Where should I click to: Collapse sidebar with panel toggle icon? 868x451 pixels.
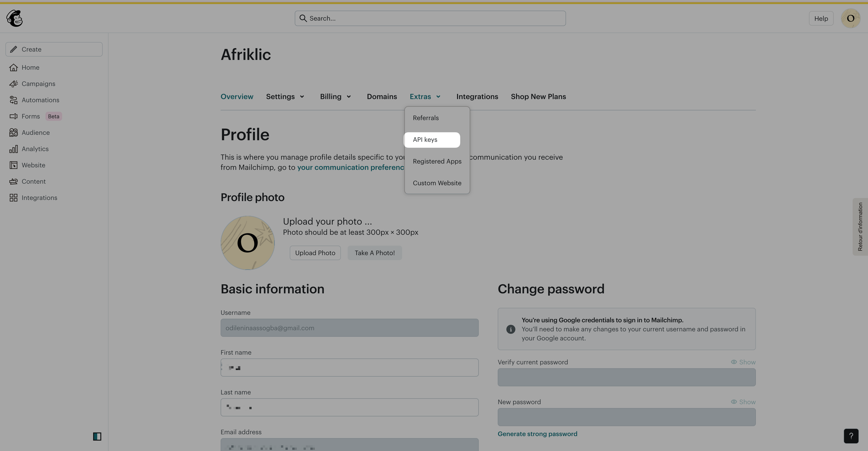coord(97,437)
